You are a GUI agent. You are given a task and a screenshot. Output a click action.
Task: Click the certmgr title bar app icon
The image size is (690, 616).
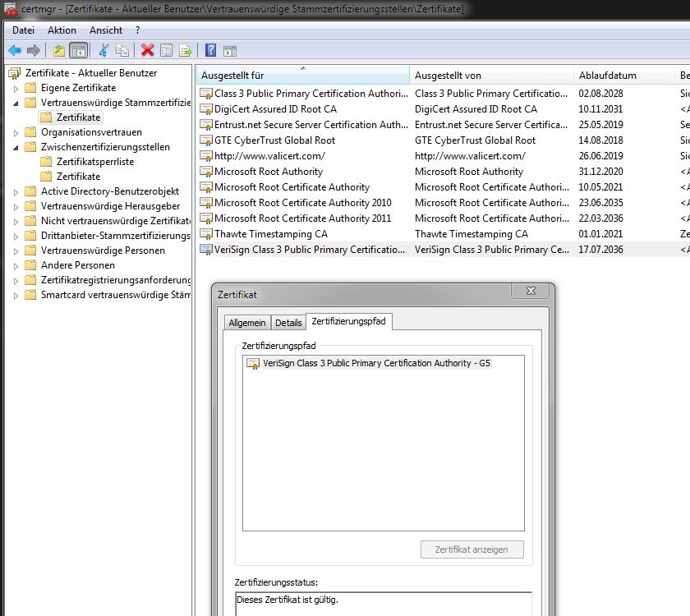point(11,9)
